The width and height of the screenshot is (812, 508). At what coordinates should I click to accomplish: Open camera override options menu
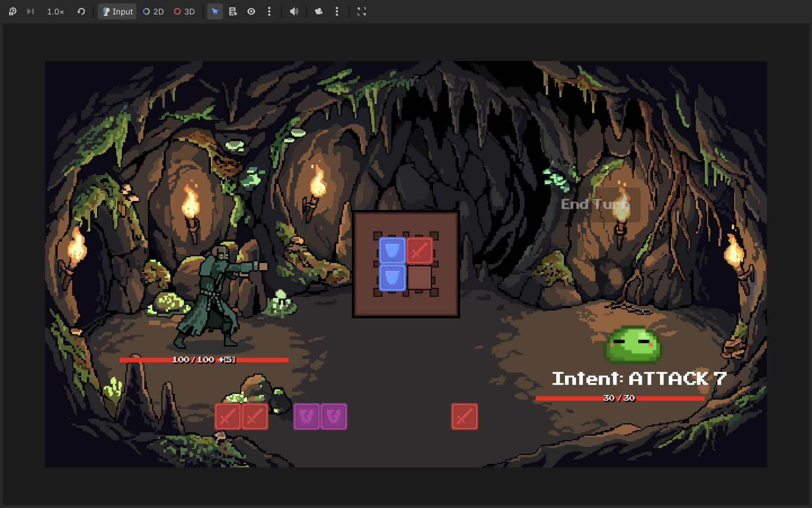coord(337,12)
